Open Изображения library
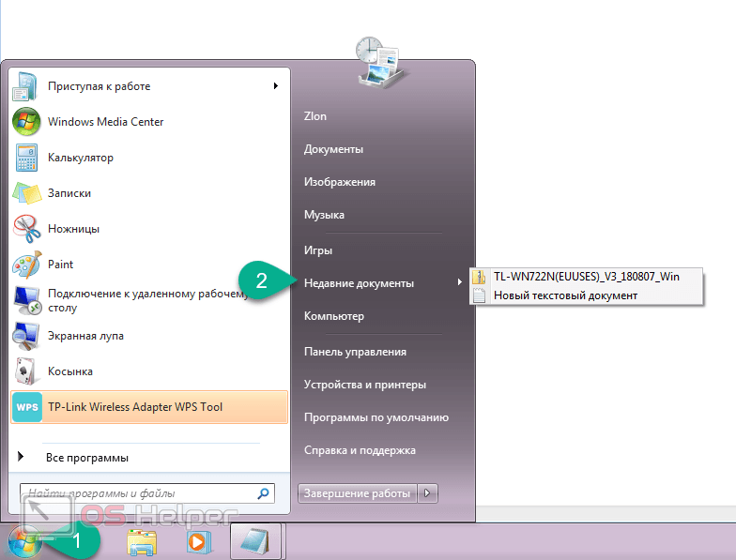 340,182
